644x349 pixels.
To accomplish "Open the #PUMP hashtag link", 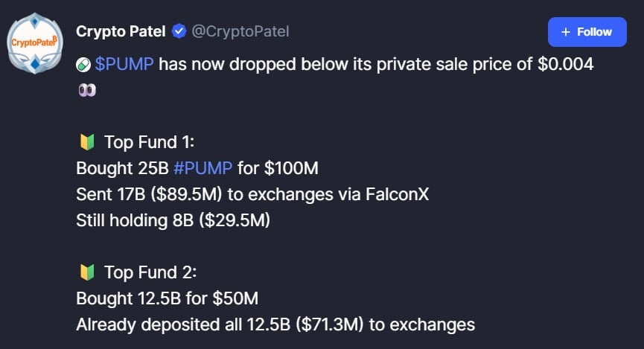I will tap(203, 168).
